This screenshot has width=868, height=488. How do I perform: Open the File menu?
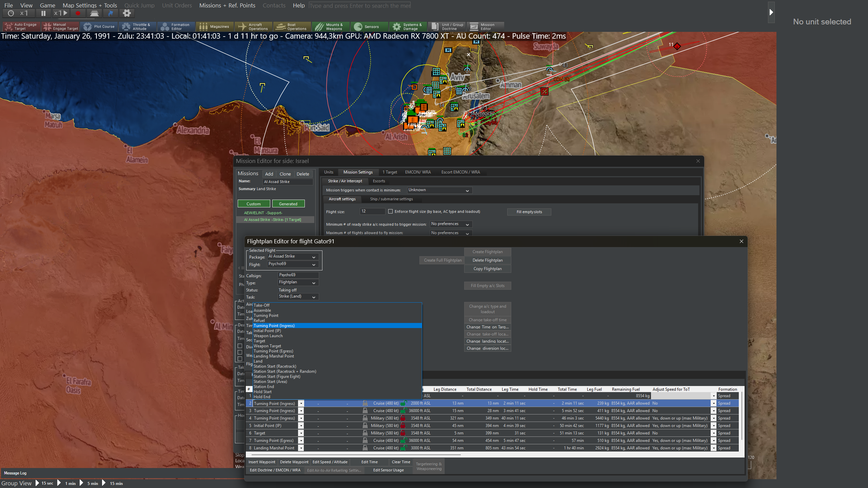tap(8, 5)
